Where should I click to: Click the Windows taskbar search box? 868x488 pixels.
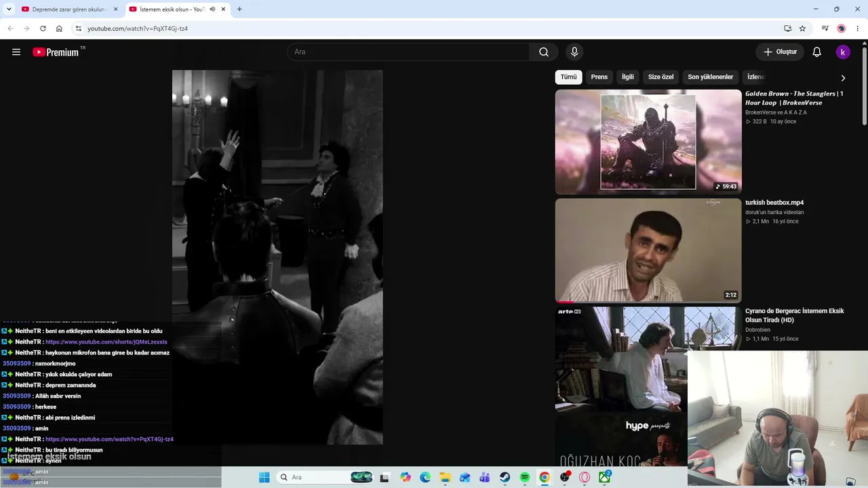click(x=325, y=477)
